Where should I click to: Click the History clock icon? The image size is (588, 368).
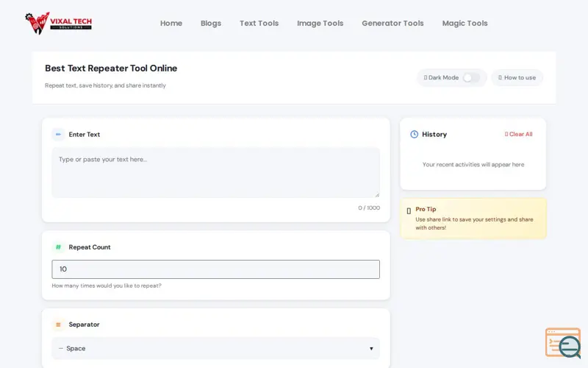414,134
